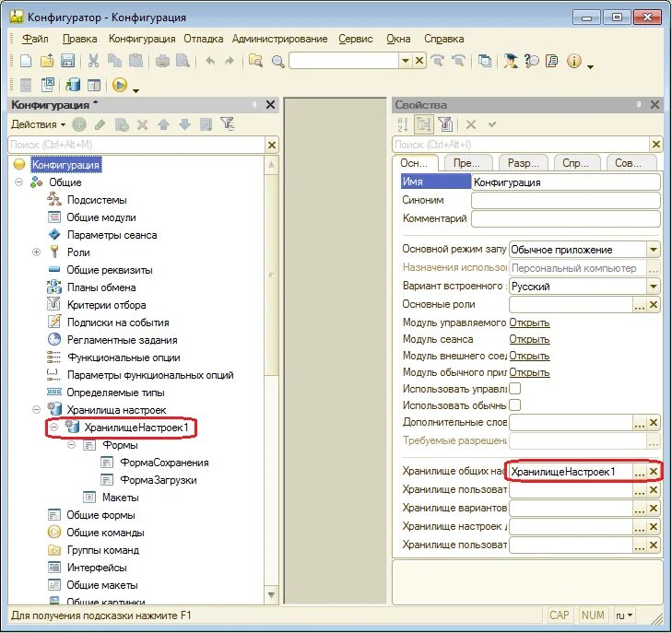
Task: Start debugging with the play icon
Action: pyautogui.click(x=120, y=85)
